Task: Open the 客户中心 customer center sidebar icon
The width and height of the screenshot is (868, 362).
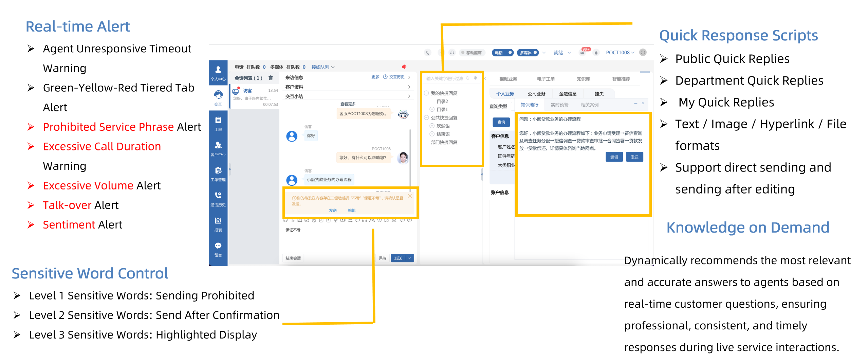Action: (218, 149)
